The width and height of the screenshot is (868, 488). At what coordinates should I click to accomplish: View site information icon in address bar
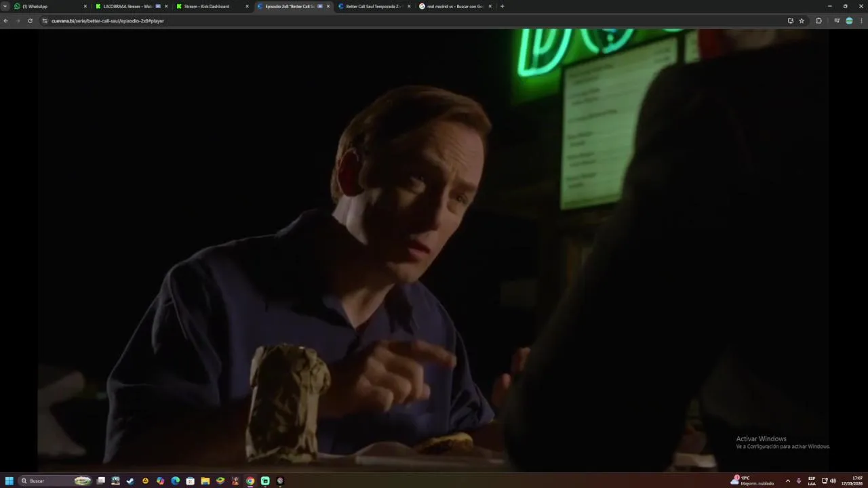[x=45, y=21]
